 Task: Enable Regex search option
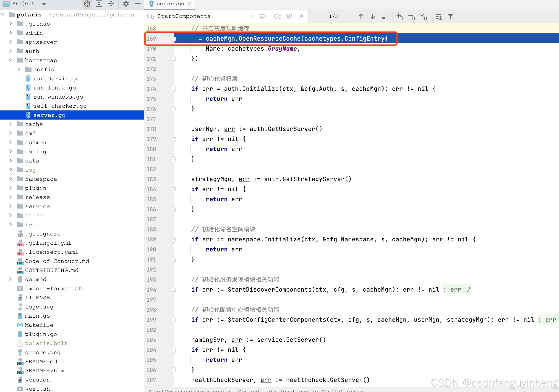click(x=301, y=16)
